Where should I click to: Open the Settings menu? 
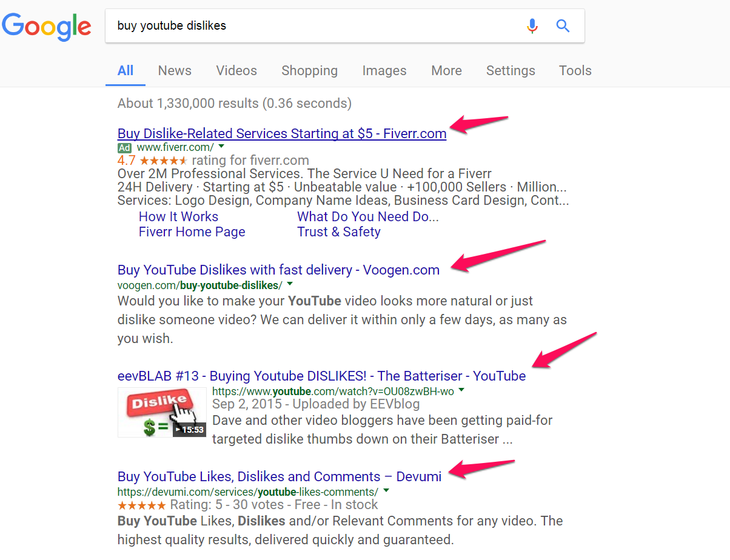[511, 71]
